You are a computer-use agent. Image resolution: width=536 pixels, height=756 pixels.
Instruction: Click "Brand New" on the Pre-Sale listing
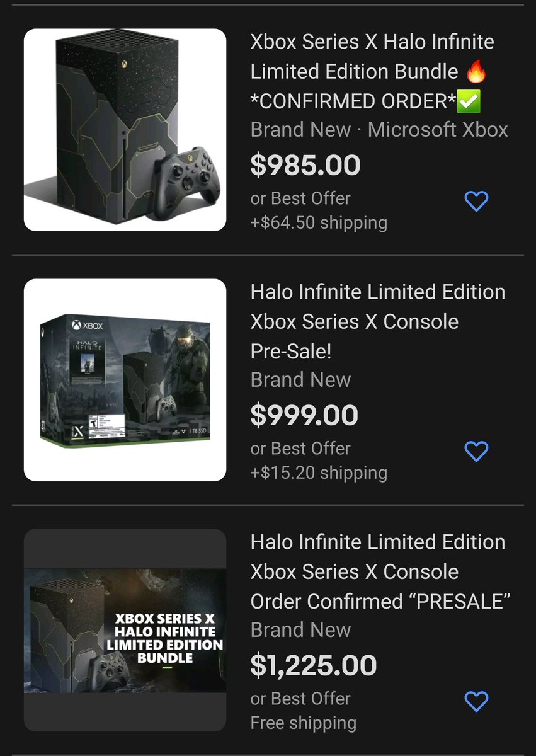[300, 380]
